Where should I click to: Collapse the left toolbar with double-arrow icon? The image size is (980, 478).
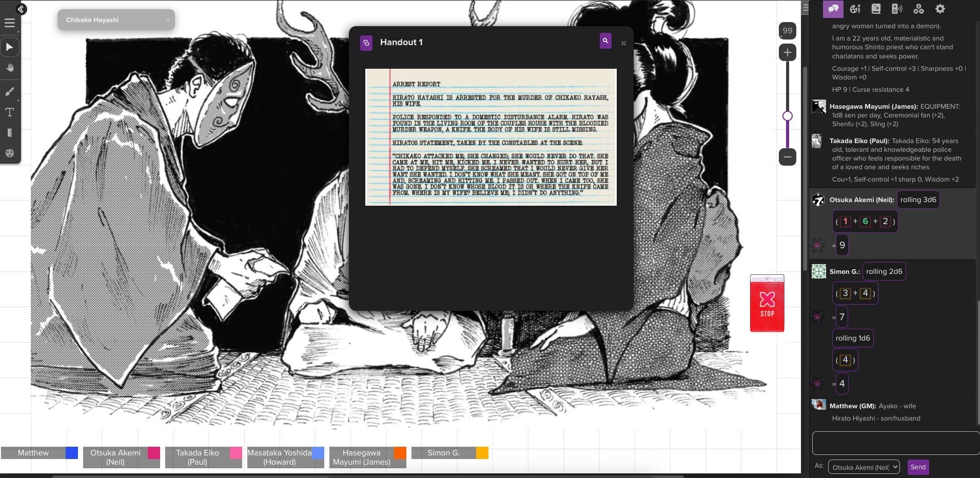21,9
